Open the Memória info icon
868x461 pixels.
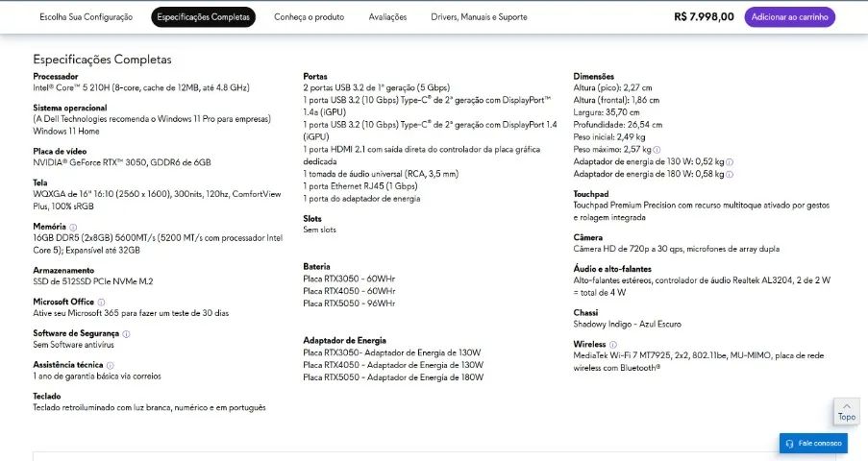pyautogui.click(x=73, y=227)
